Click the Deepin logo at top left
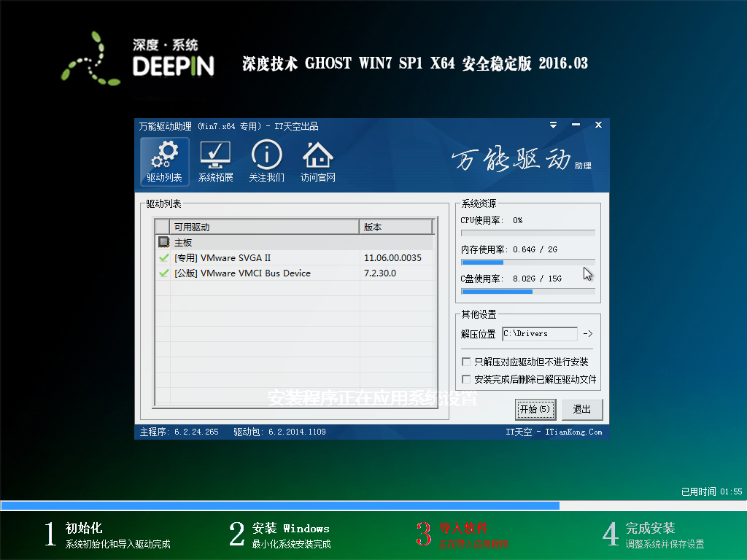 [x=138, y=58]
